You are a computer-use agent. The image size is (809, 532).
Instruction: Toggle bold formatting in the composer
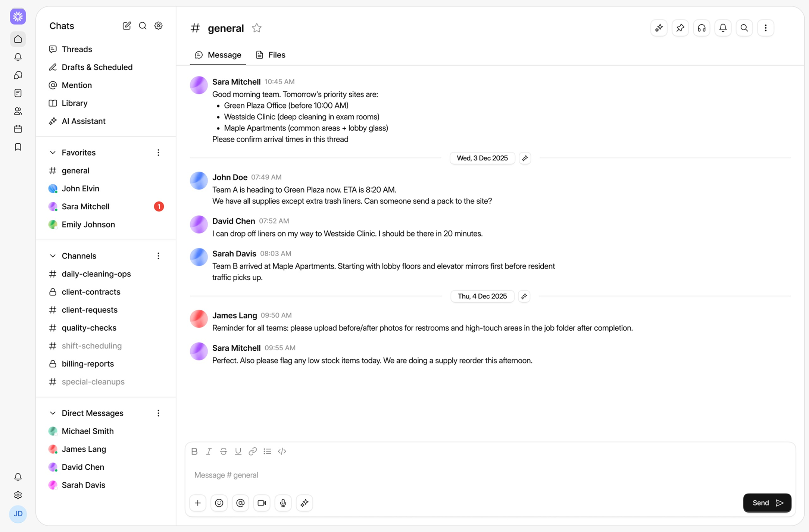[x=194, y=451]
